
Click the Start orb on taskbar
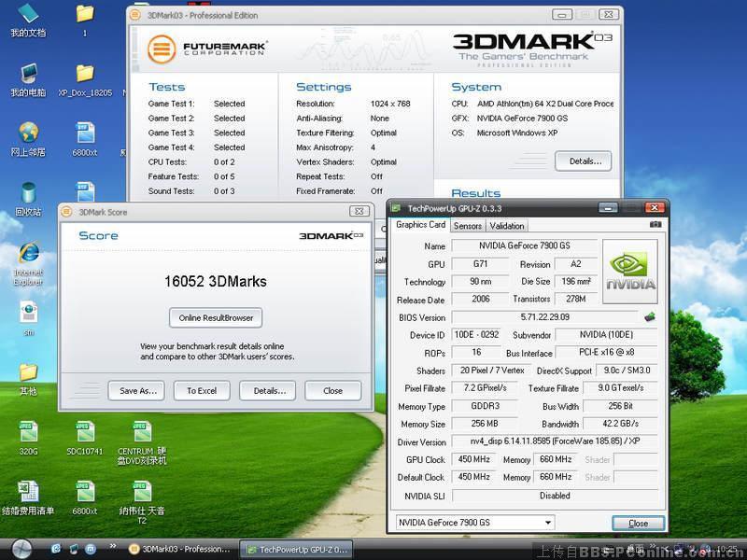tap(21, 549)
